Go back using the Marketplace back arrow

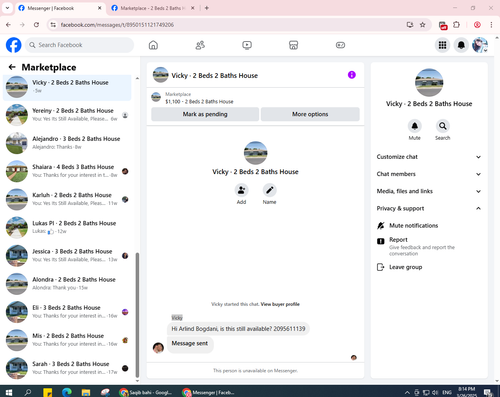[12, 67]
